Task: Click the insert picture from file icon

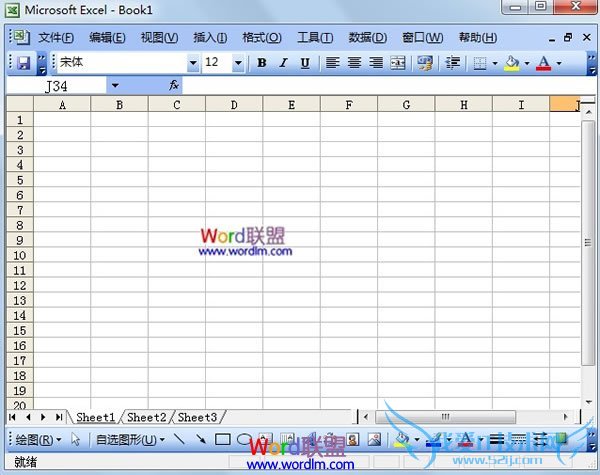Action: (x=374, y=439)
